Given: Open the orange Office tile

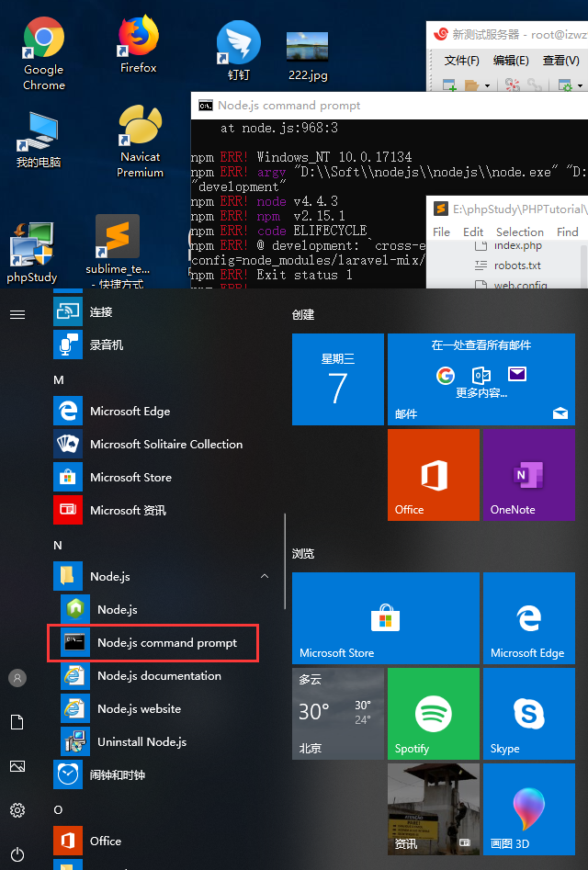Looking at the screenshot, I should 434,474.
